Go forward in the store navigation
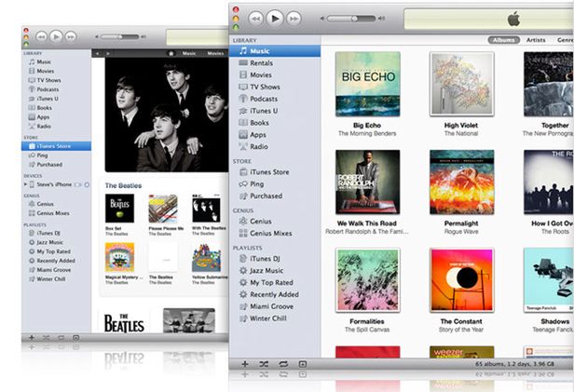This screenshot has height=392, width=574. pyautogui.click(x=108, y=53)
